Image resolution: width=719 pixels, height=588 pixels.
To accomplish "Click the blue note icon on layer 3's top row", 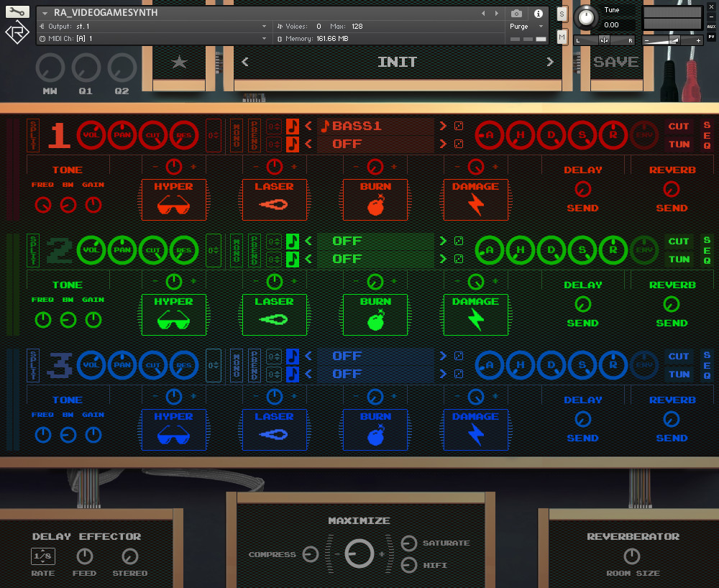I will click(292, 356).
